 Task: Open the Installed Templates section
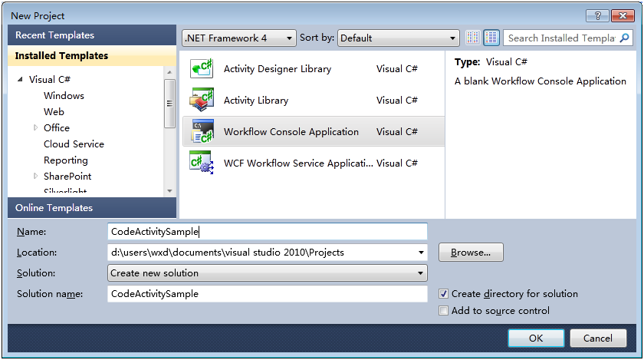[x=92, y=55]
